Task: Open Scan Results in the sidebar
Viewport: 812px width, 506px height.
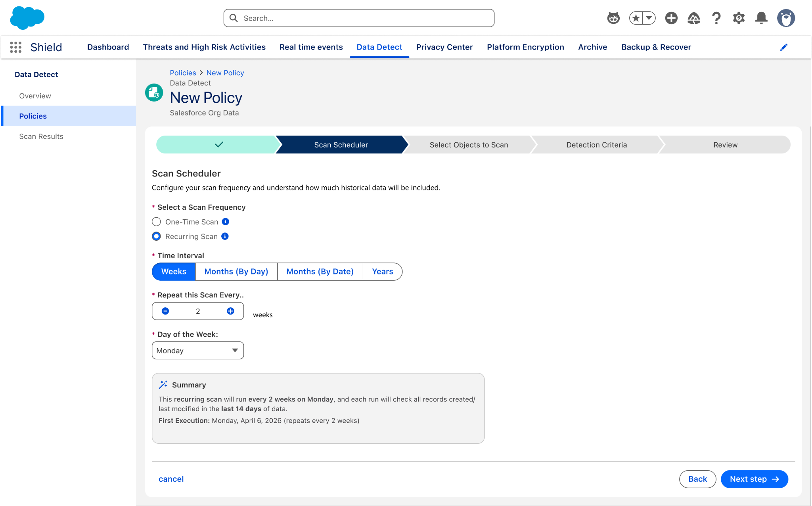Action: click(x=69, y=136)
